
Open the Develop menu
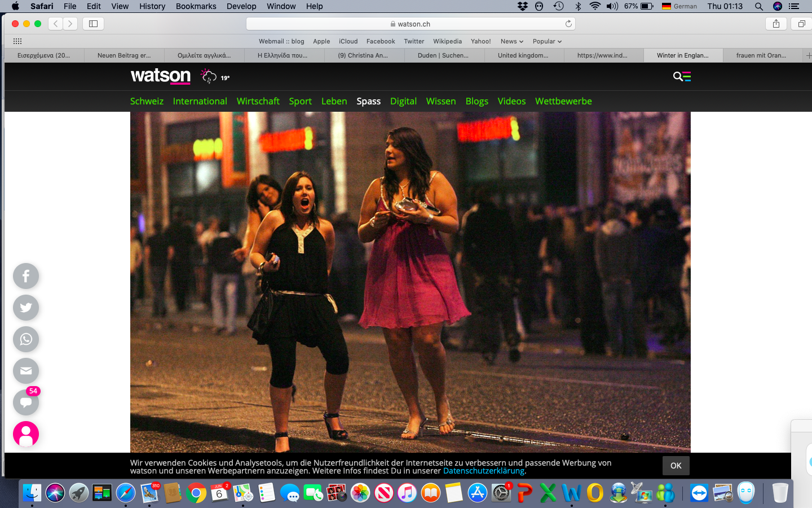[x=241, y=6]
